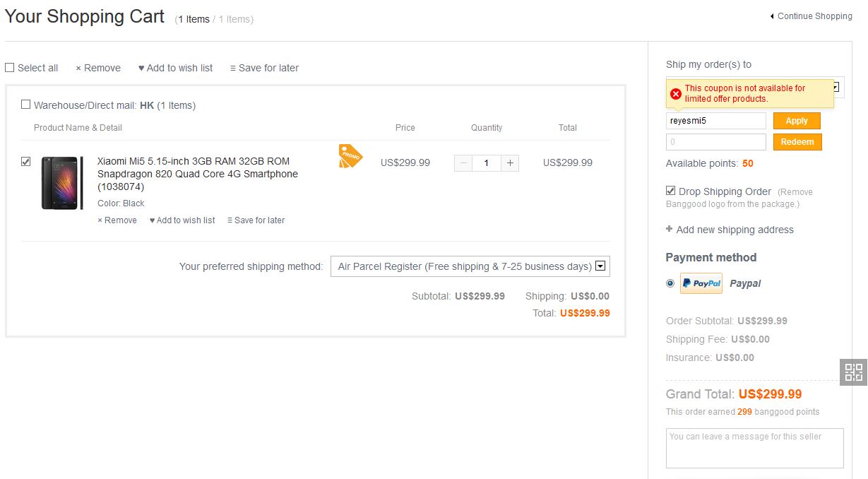The width and height of the screenshot is (868, 479).
Task: Select the Paypal payment radio button
Action: [670, 283]
